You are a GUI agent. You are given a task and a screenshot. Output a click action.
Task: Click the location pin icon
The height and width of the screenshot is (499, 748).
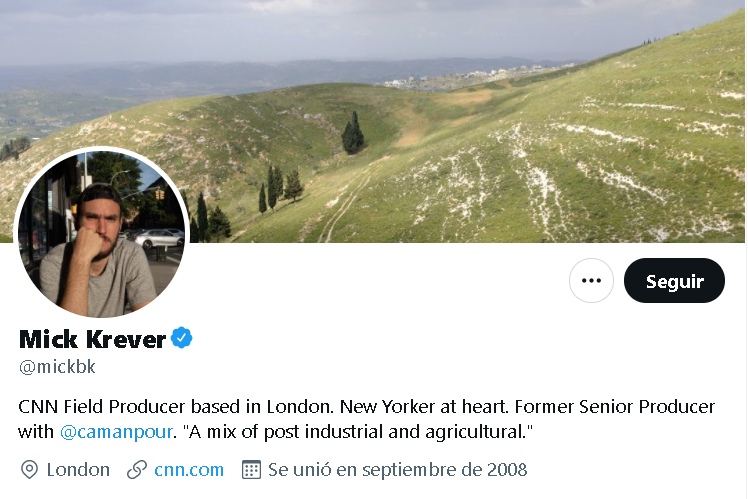point(30,469)
